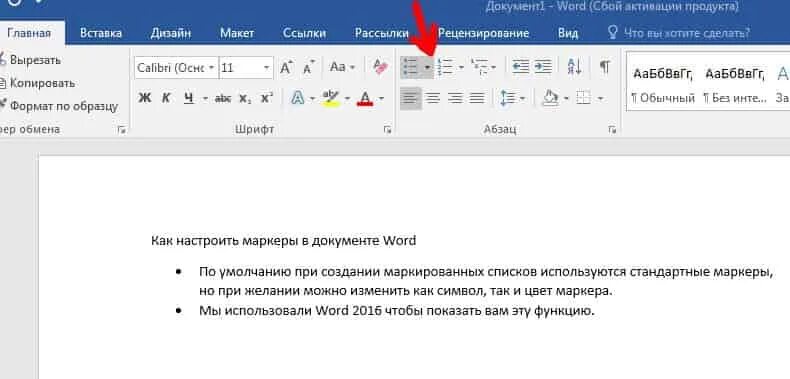Expand the multilevel list dropdown arrow
The image size is (790, 379).
coord(493,67)
